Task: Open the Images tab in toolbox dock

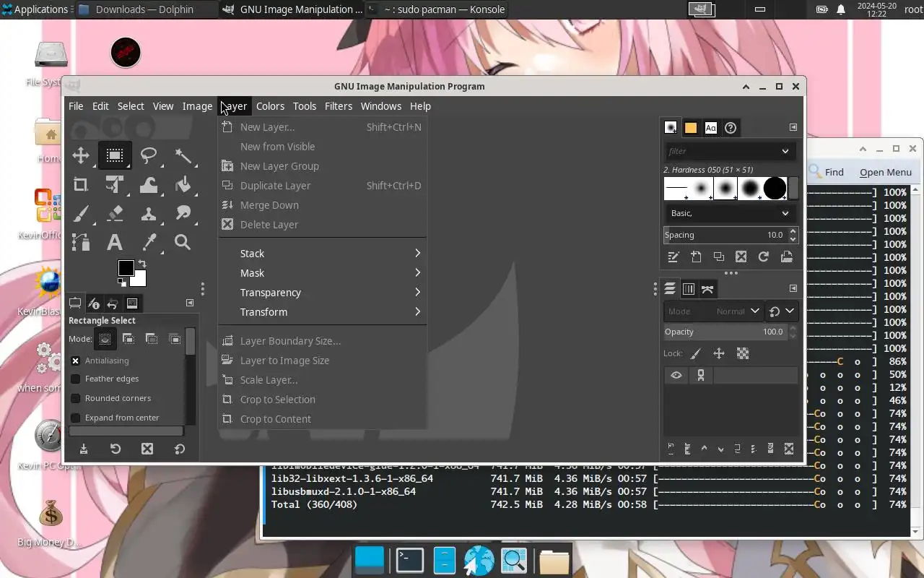Action: tap(132, 303)
